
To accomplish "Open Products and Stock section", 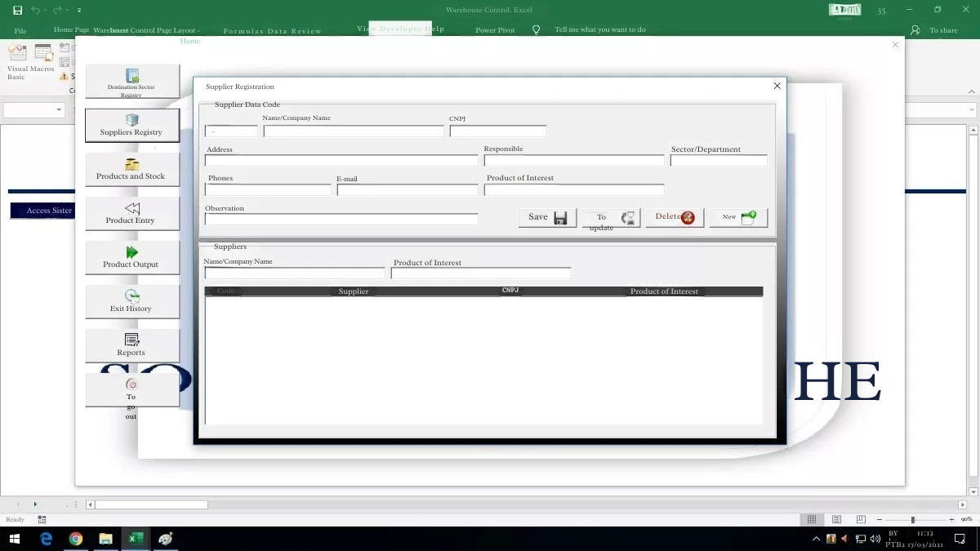I will 132,169.
